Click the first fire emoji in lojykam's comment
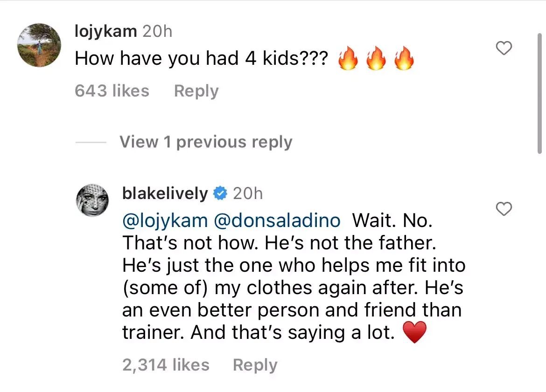 (x=349, y=58)
